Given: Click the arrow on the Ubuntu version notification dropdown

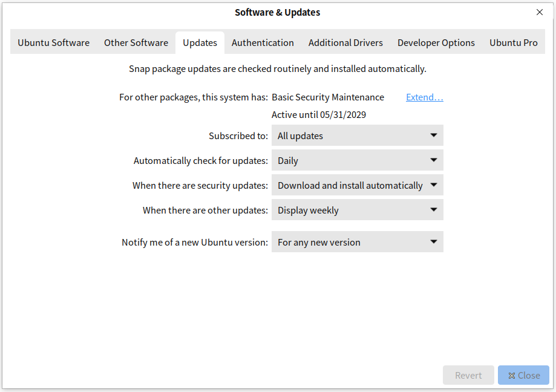Looking at the screenshot, I should (x=433, y=242).
